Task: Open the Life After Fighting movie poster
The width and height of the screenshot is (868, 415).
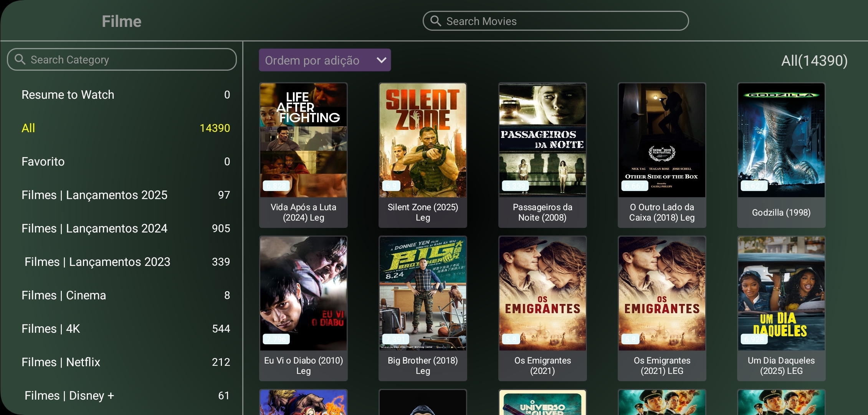Action: pyautogui.click(x=303, y=140)
